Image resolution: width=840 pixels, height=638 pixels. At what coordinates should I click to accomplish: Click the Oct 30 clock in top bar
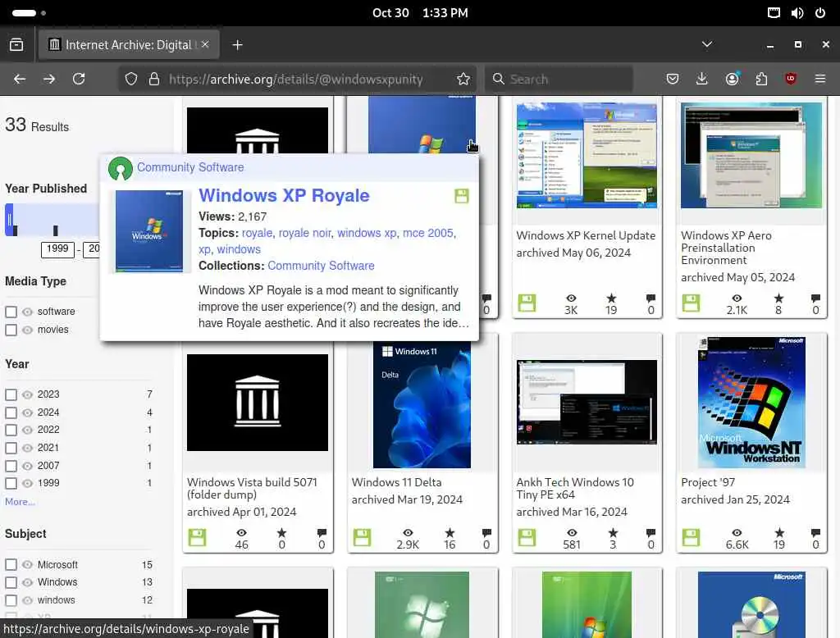(420, 13)
